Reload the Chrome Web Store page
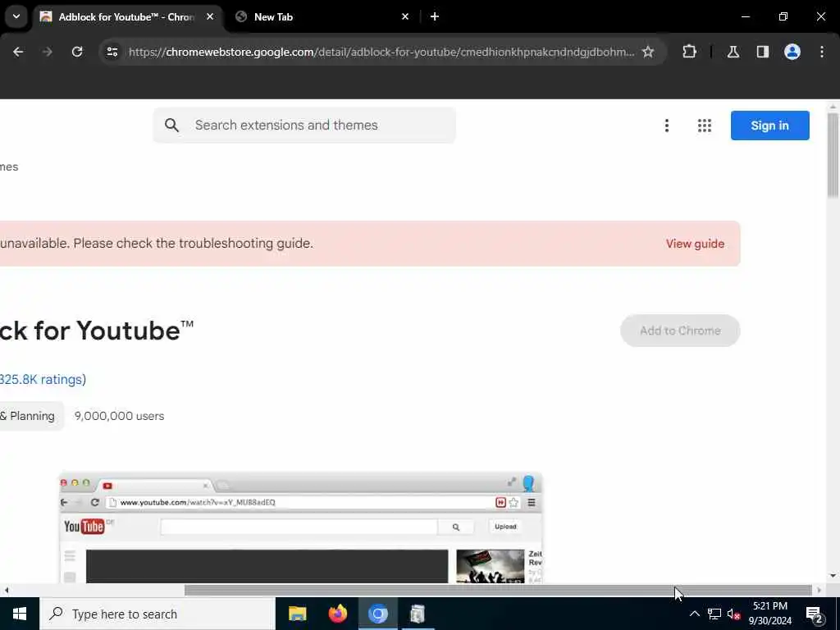Screen dimensions: 840x630 click(77, 52)
